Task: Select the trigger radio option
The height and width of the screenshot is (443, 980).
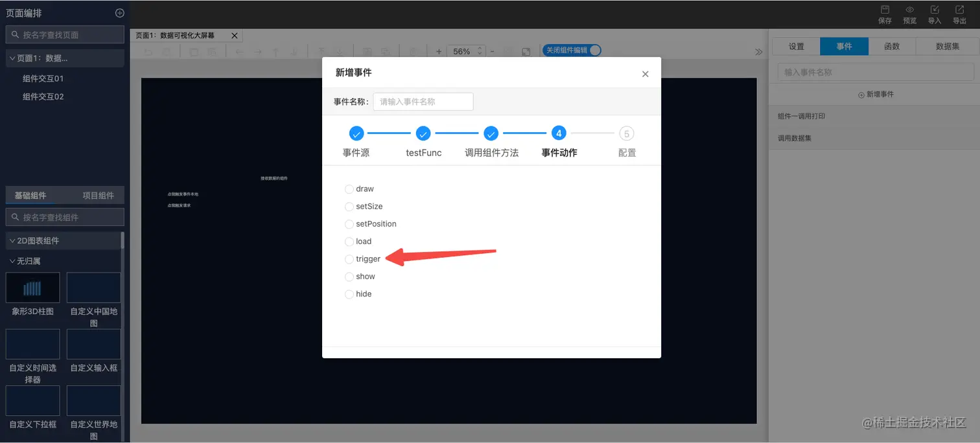Action: [349, 259]
